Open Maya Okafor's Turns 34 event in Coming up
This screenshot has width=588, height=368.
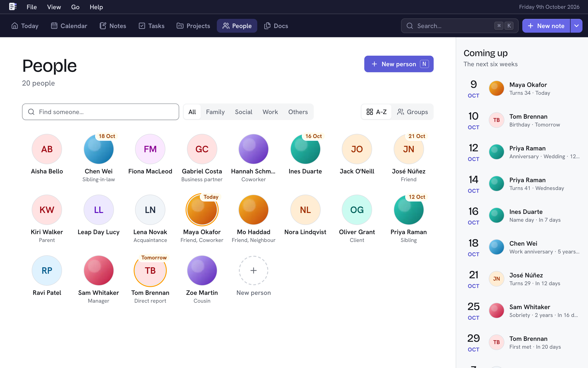(522, 89)
